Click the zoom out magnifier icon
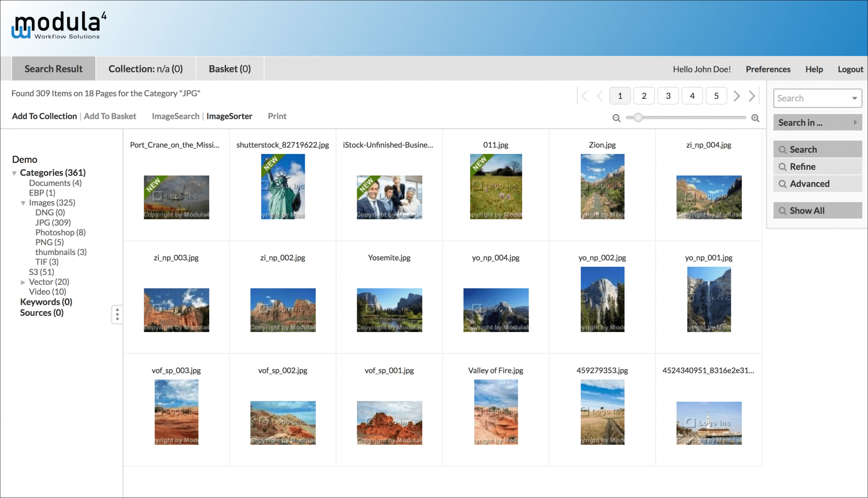Viewport: 868px width, 498px height. click(x=616, y=118)
